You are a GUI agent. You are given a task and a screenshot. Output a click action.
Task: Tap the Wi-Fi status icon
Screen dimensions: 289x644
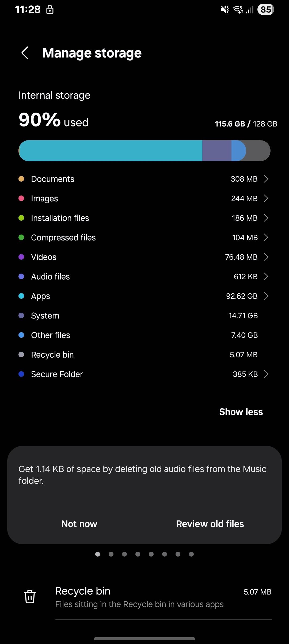point(238,10)
